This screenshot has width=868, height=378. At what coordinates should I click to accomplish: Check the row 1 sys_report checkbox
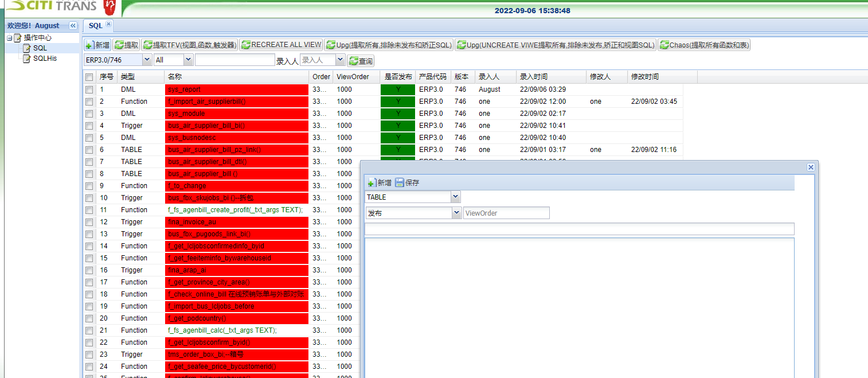[89, 89]
